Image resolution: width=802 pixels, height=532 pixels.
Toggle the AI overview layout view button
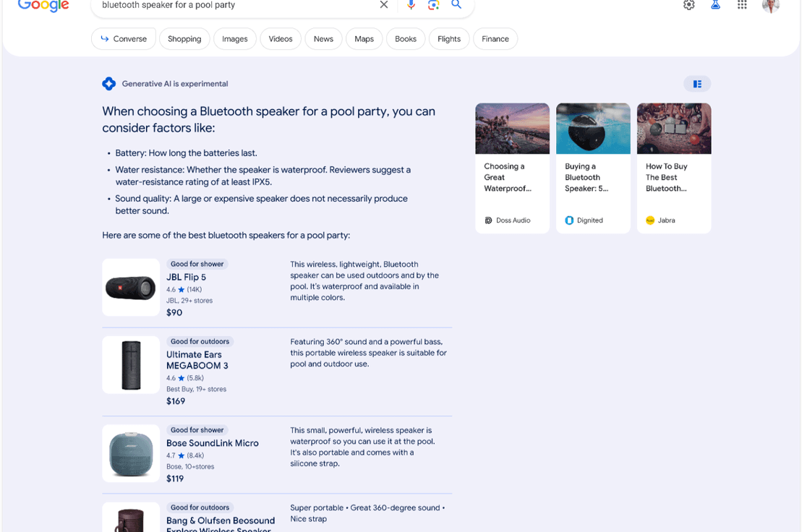click(x=697, y=84)
